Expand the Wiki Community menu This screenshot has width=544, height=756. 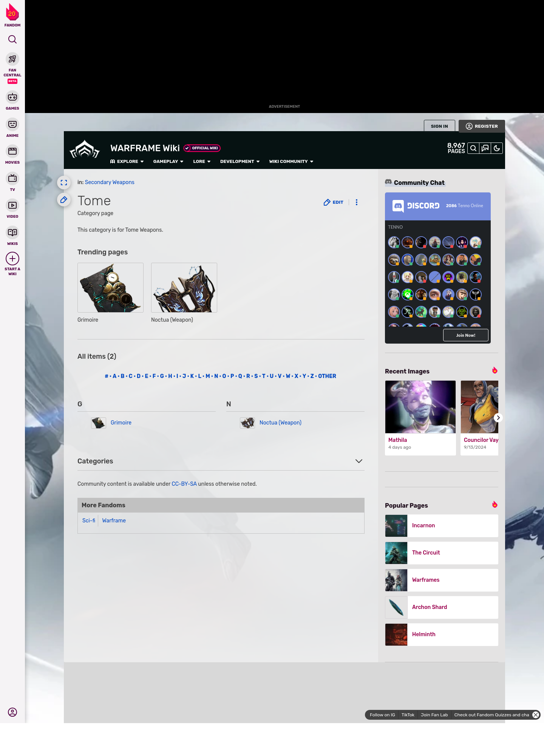point(291,161)
